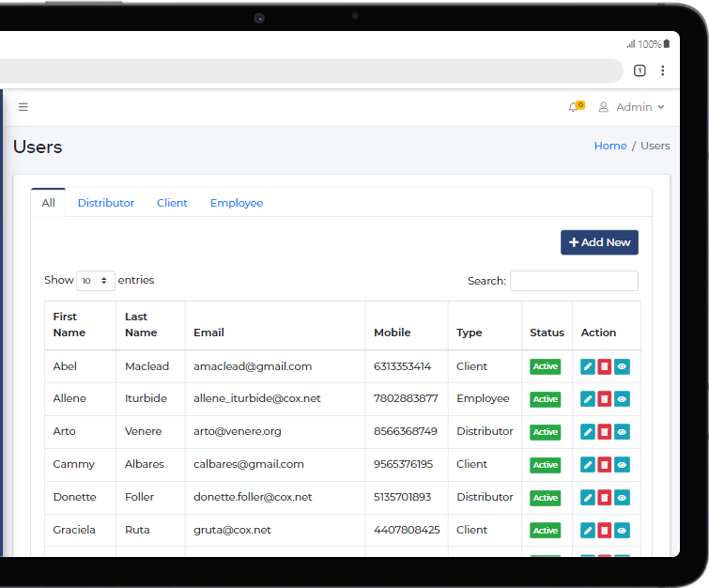Open browser three-dot overflow menu
Viewport: 709px width, 588px height.
[663, 70]
